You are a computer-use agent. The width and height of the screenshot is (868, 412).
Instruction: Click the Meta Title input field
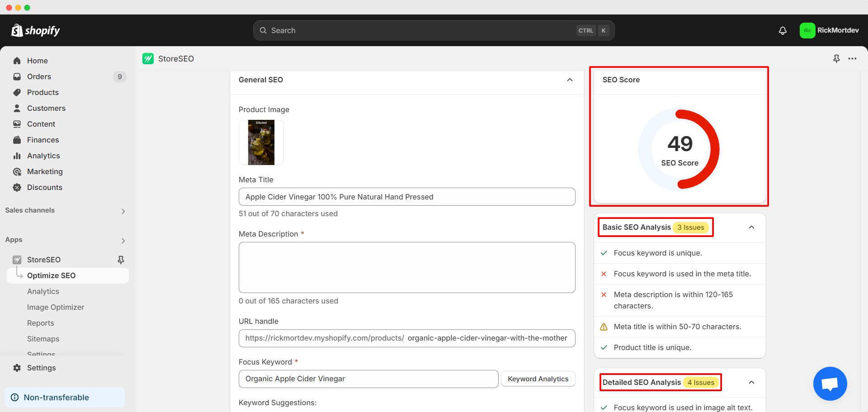(x=407, y=197)
